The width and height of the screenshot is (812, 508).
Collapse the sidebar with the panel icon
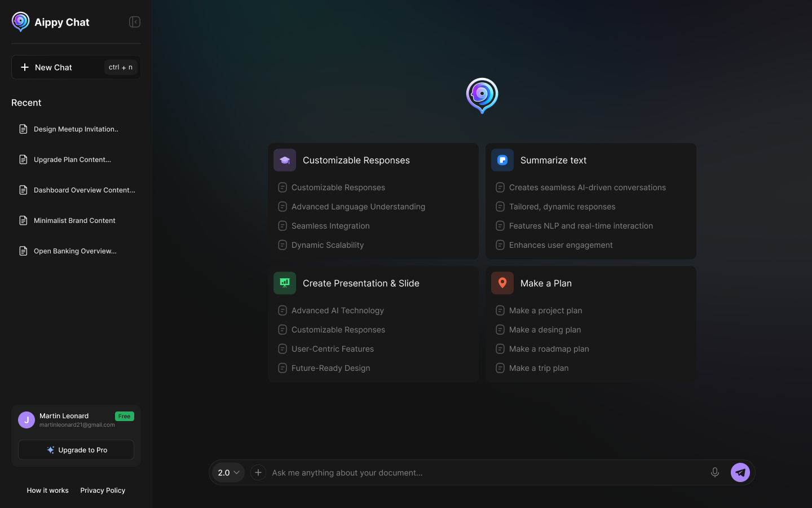135,22
